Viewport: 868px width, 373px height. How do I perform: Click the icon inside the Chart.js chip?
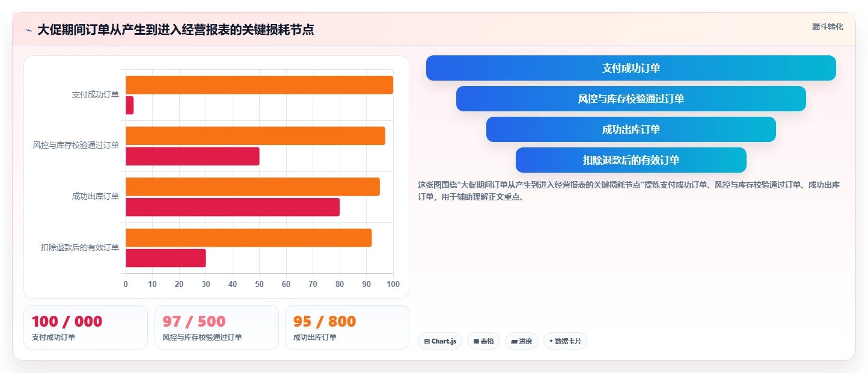tap(427, 341)
